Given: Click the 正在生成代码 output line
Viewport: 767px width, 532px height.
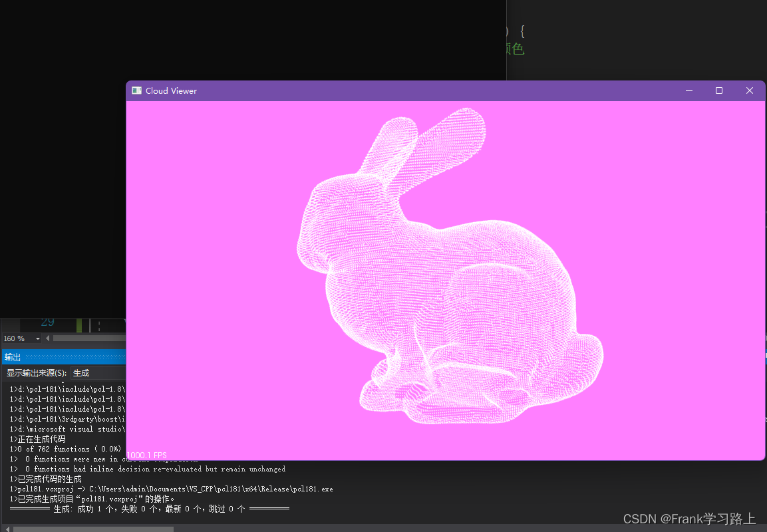Looking at the screenshot, I should pos(38,439).
